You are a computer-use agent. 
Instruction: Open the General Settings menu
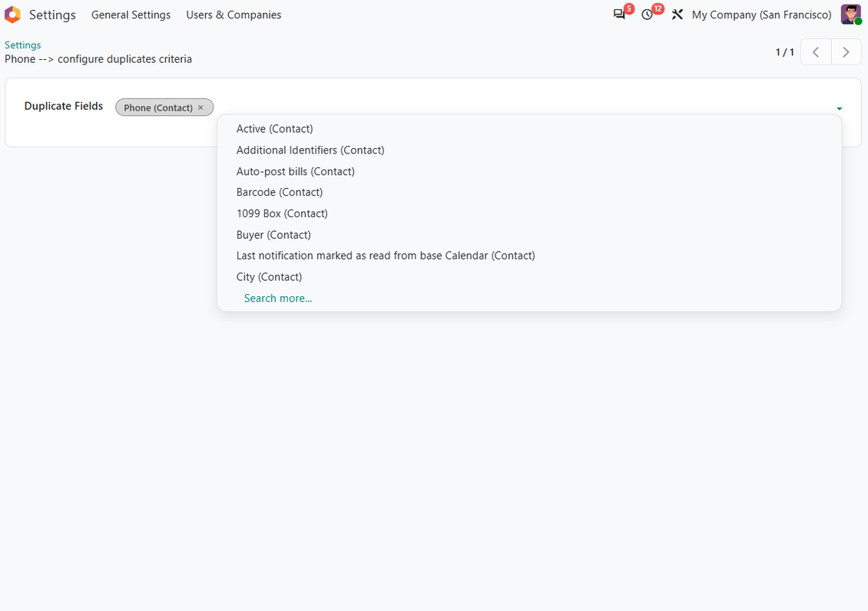(x=131, y=15)
